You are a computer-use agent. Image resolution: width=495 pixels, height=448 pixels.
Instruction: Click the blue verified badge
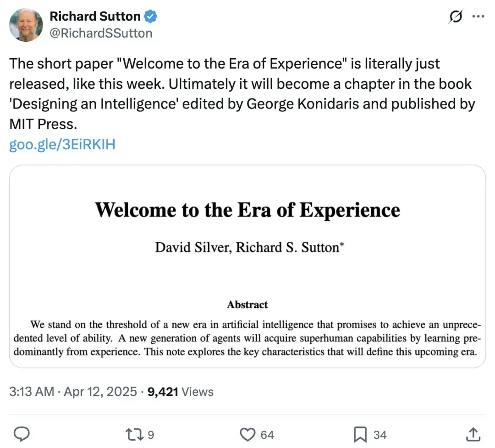pyautogui.click(x=151, y=16)
